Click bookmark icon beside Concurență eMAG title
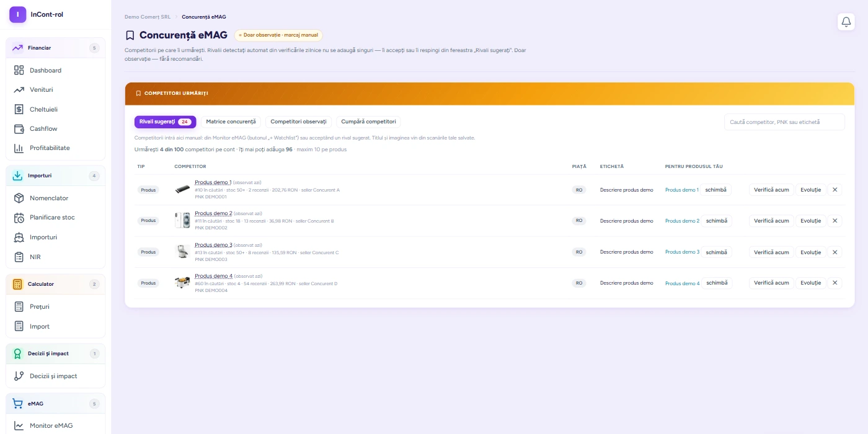 click(130, 35)
